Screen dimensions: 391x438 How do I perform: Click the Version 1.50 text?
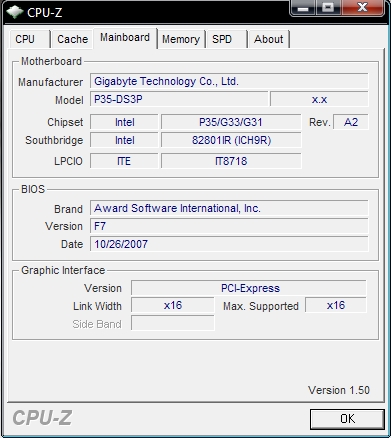point(339,390)
